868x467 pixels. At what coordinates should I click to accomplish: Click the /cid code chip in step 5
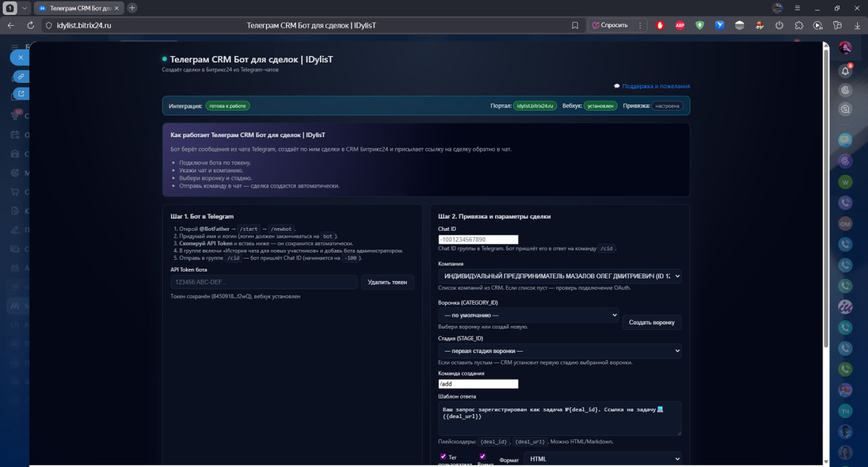point(233,258)
